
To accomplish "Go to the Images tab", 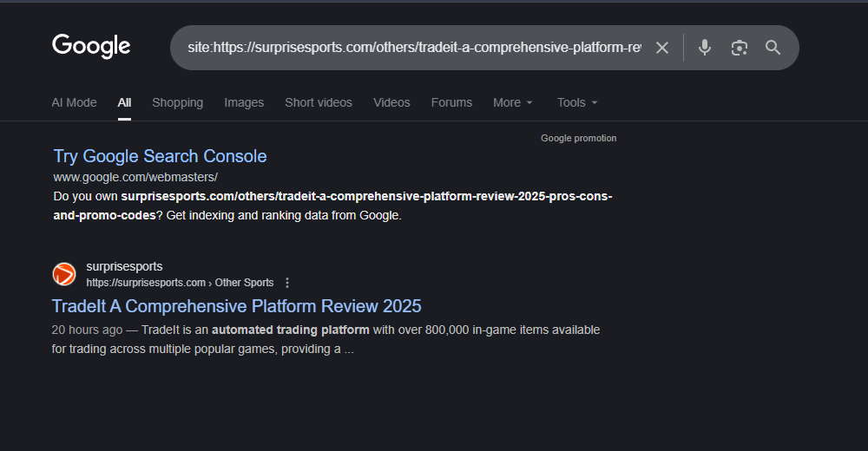I will (244, 102).
